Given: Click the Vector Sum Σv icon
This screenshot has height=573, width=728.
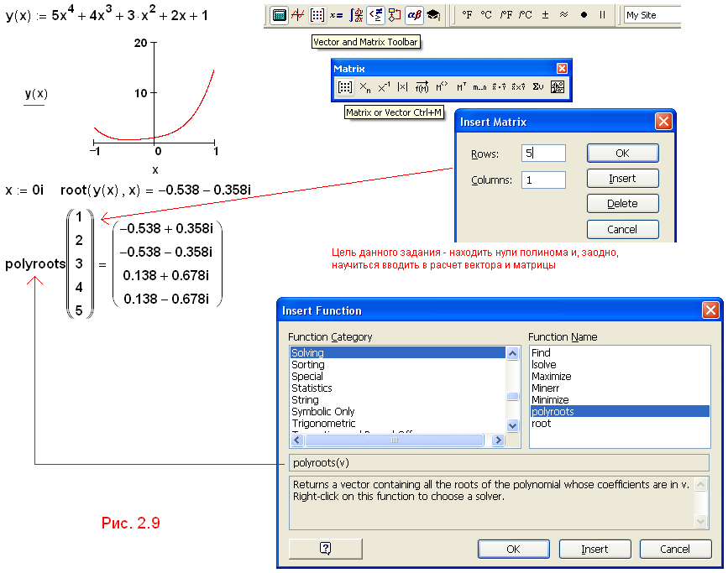Looking at the screenshot, I should pos(538,86).
